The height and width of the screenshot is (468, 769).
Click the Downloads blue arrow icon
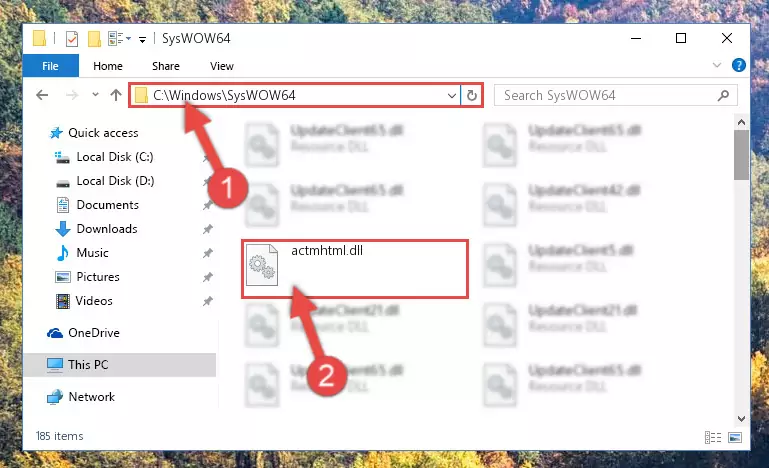tap(63, 229)
